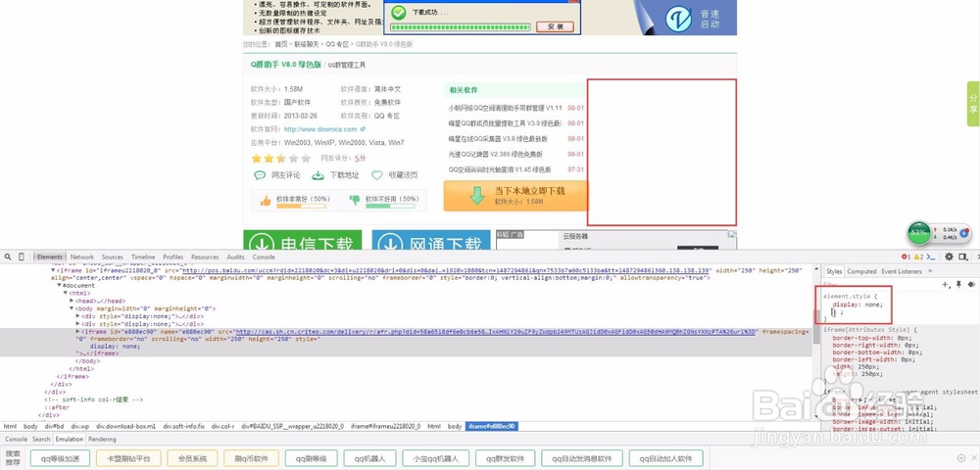Click the speech bubble 网友评论 icon
Image resolution: width=980 pixels, height=470 pixels.
pos(260,175)
